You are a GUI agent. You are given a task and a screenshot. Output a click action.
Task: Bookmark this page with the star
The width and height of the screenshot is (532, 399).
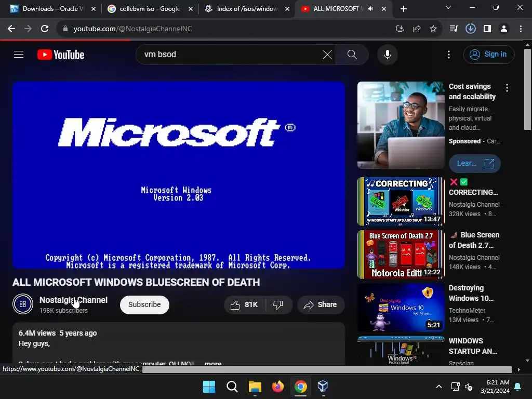[x=433, y=29]
